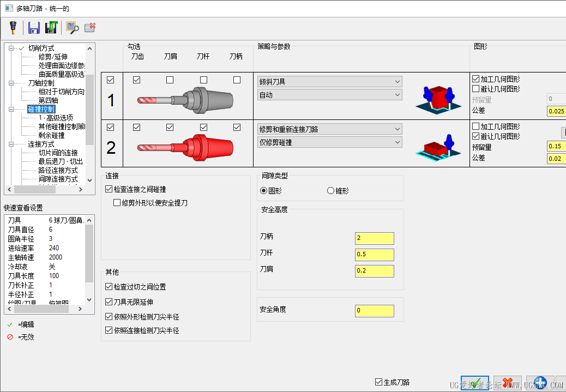The image size is (566, 392).
Task: Select 剩余碰撞 tree item
Action: tap(51, 135)
